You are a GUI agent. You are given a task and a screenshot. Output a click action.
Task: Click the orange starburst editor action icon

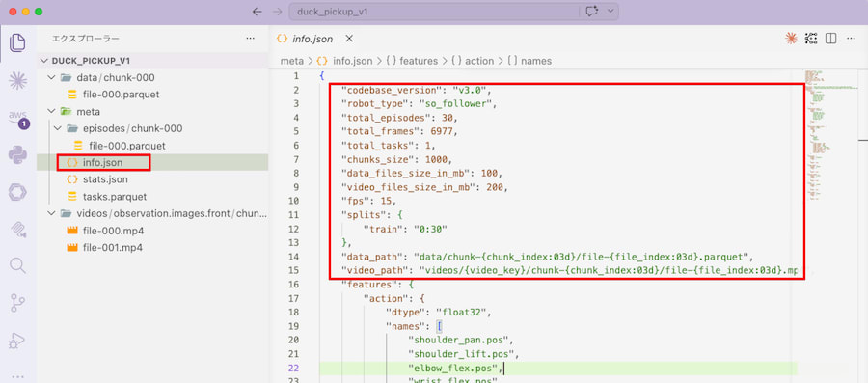(791, 39)
